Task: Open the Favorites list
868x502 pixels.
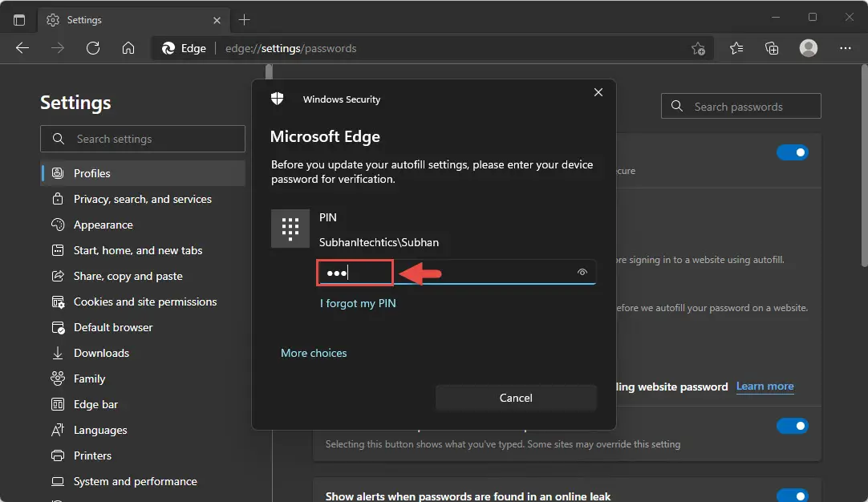Action: tap(736, 48)
